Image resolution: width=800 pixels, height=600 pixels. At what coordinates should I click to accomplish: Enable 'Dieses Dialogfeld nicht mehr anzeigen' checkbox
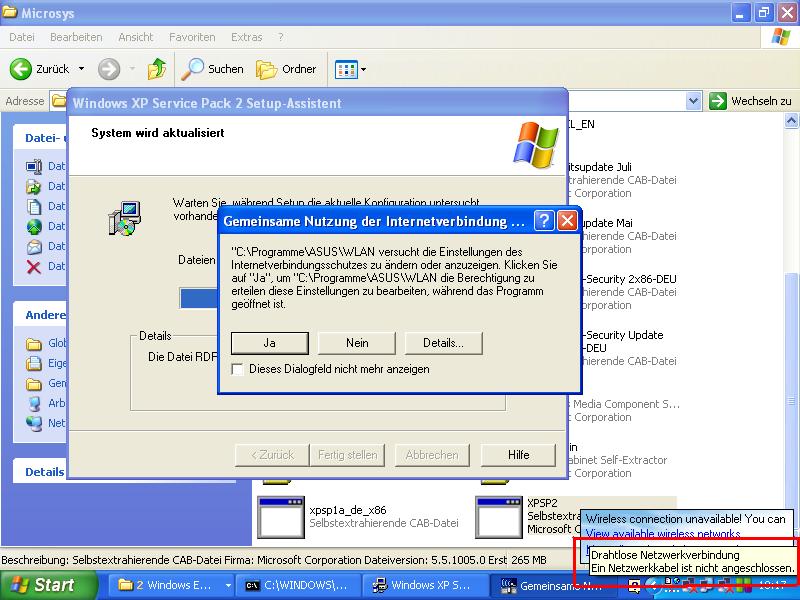point(237,369)
